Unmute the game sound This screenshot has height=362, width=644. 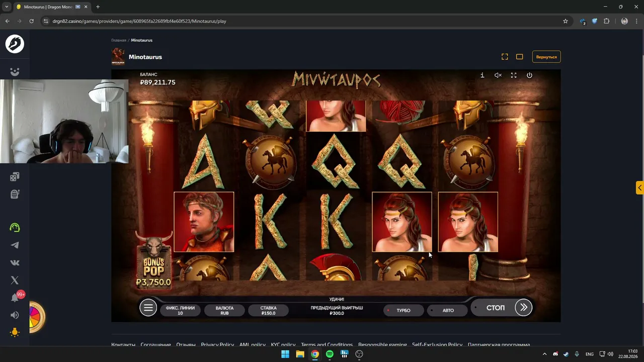click(498, 75)
